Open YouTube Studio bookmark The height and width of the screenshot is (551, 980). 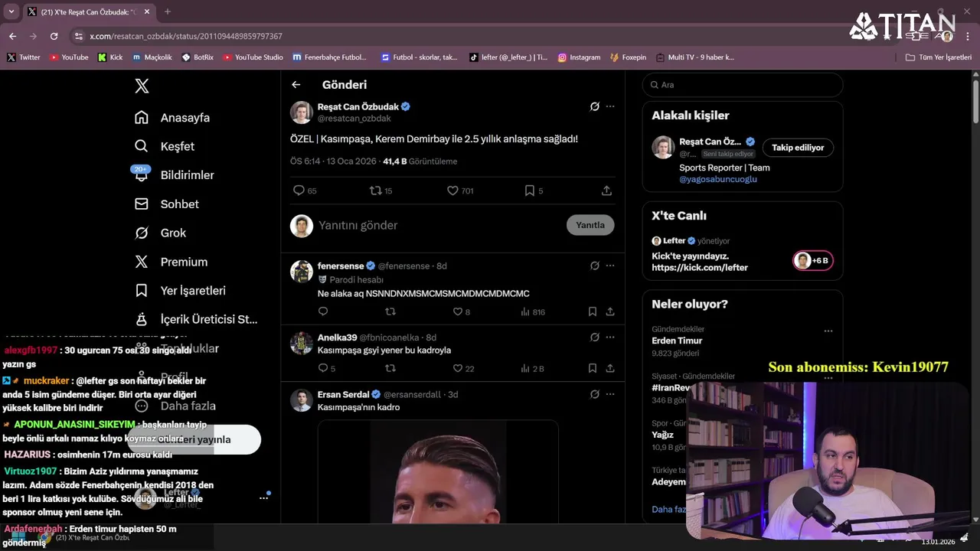tap(253, 57)
